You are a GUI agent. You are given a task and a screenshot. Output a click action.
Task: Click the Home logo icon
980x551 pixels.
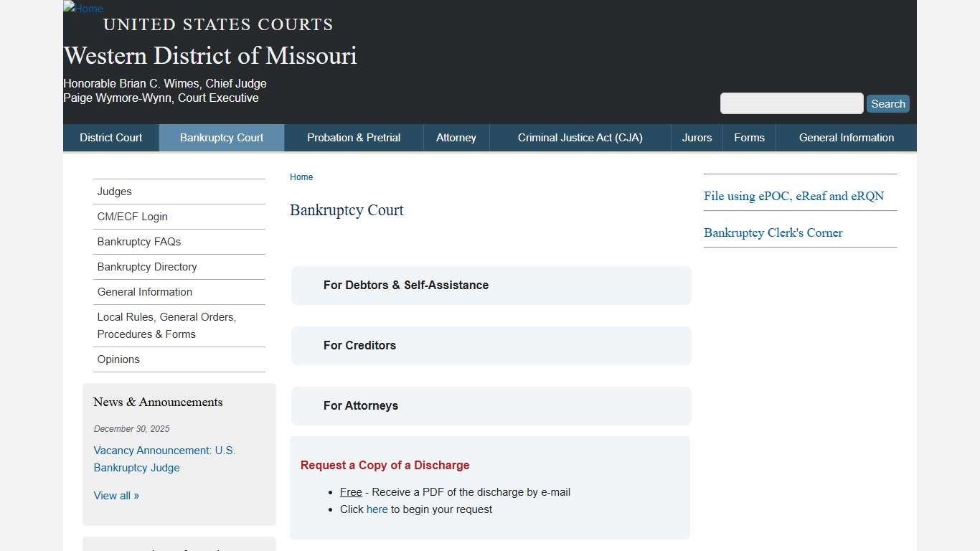83,9
